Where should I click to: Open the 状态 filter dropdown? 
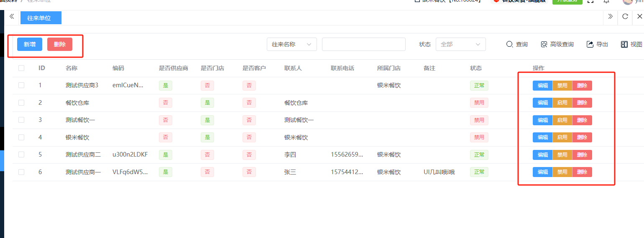point(460,44)
